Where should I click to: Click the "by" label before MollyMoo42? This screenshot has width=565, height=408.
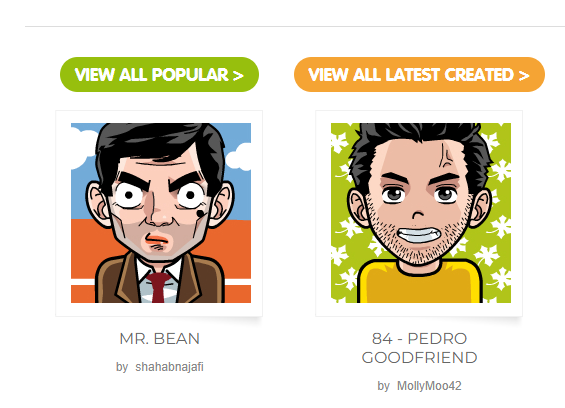pos(384,386)
